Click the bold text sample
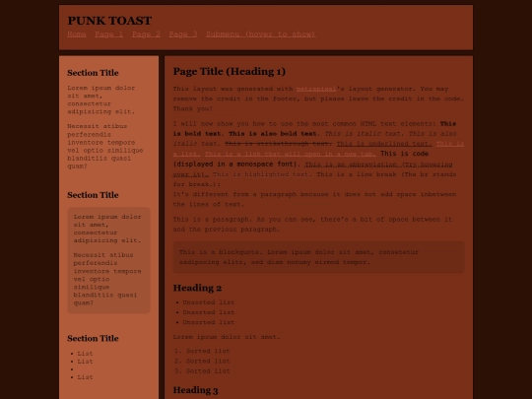Image resolution: width=532 pixels, height=399 pixels. tap(314, 129)
